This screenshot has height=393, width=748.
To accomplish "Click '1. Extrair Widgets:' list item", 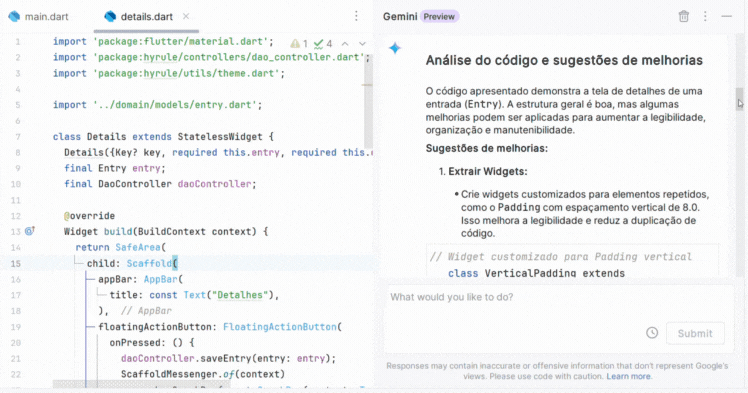I will [x=483, y=171].
